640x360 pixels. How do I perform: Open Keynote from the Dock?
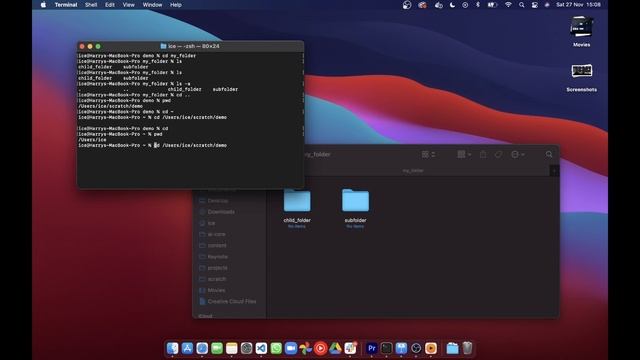pyautogui.click(x=401, y=348)
